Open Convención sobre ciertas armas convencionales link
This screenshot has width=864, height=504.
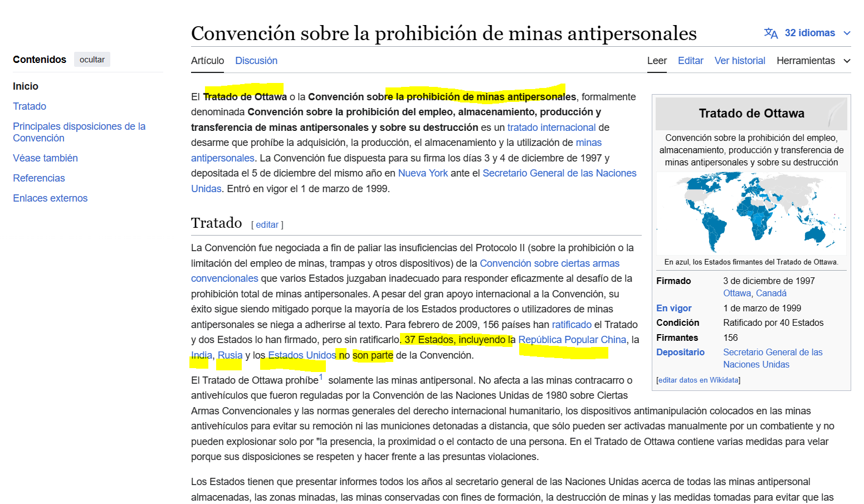549,263
